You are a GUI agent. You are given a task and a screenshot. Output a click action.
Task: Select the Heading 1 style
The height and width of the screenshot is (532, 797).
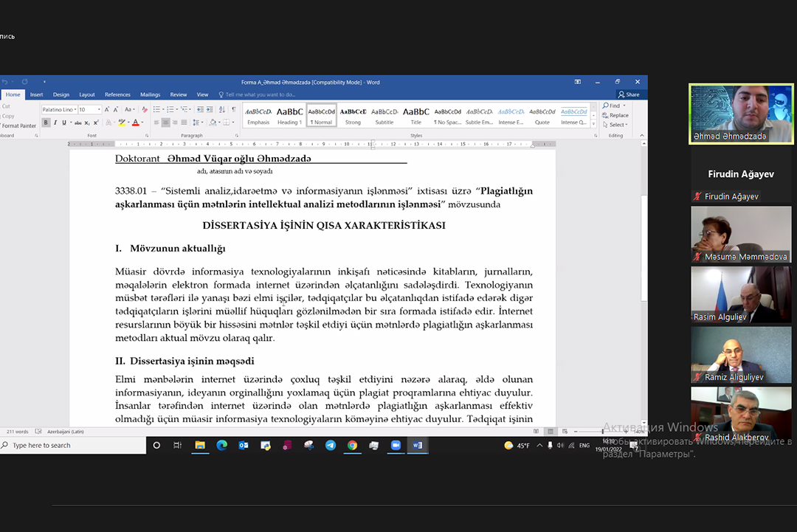click(289, 114)
